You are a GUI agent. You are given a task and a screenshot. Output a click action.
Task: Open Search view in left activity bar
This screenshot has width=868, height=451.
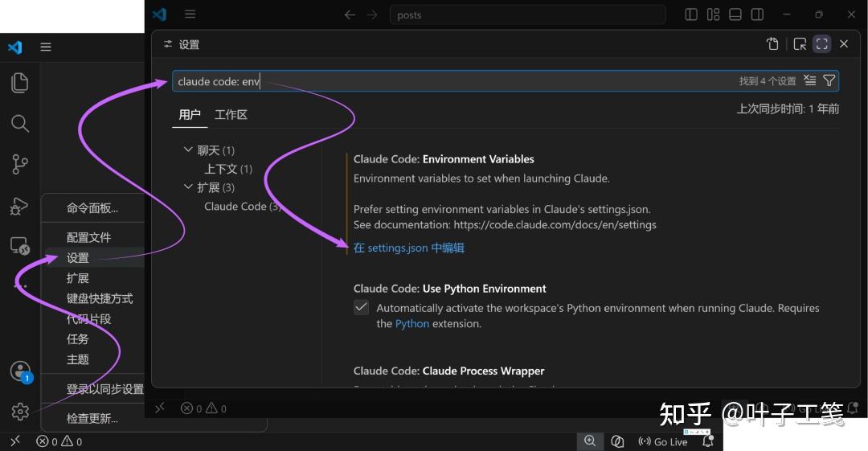tap(20, 124)
